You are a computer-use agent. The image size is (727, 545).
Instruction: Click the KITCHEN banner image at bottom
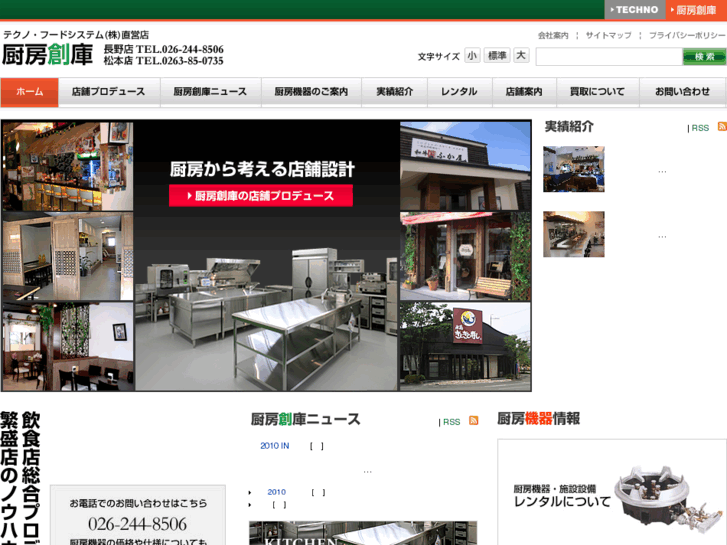pos(363,533)
